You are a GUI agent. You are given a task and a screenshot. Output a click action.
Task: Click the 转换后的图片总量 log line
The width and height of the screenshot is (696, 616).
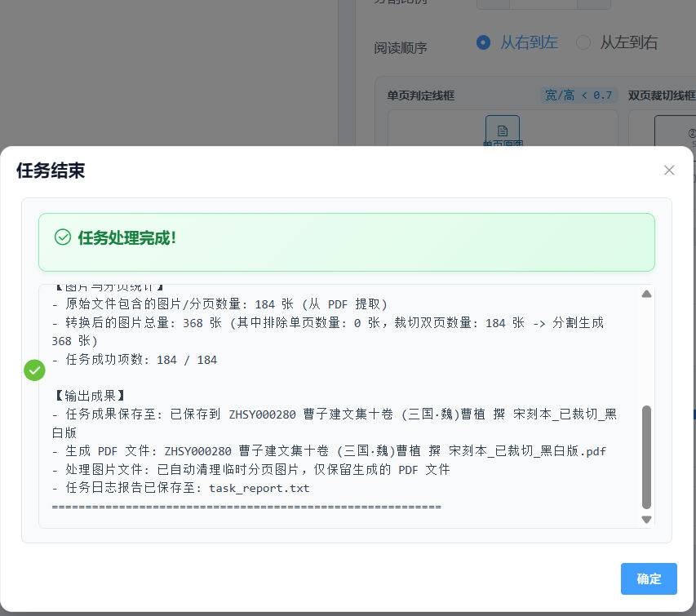tap(328, 331)
